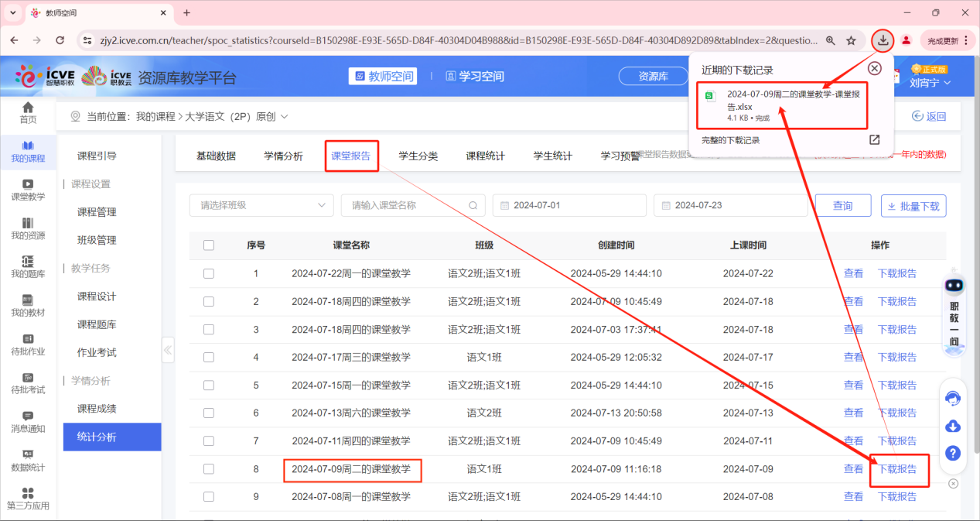Select 我的资源 in the sidebar
The height and width of the screenshot is (521, 980).
point(28,227)
